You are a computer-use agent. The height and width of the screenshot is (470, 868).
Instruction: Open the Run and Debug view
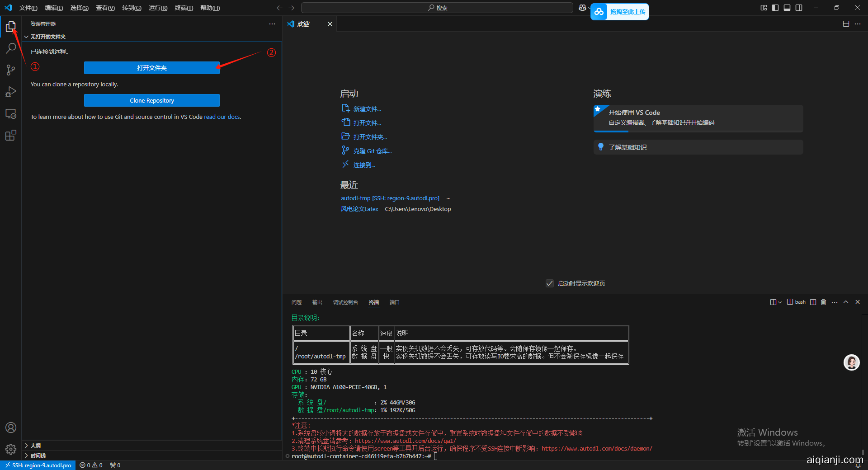pos(11,92)
